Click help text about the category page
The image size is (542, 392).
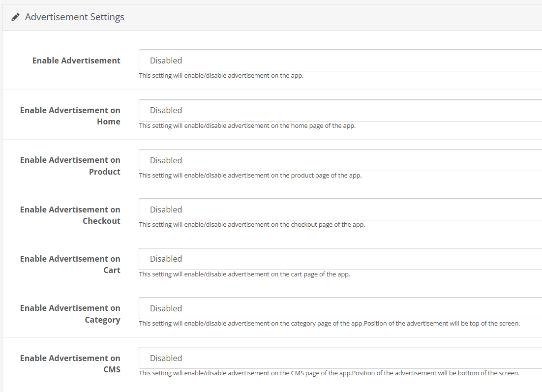pyautogui.click(x=330, y=323)
